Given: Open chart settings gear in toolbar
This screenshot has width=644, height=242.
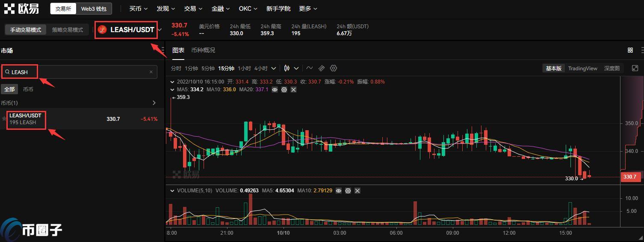Looking at the screenshot, I should [x=334, y=68].
